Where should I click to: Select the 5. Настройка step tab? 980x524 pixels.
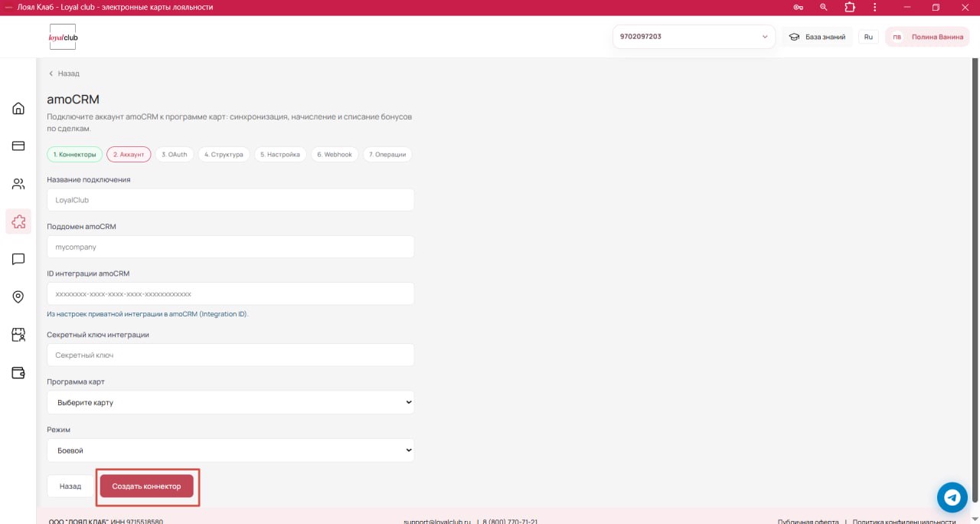(280, 155)
